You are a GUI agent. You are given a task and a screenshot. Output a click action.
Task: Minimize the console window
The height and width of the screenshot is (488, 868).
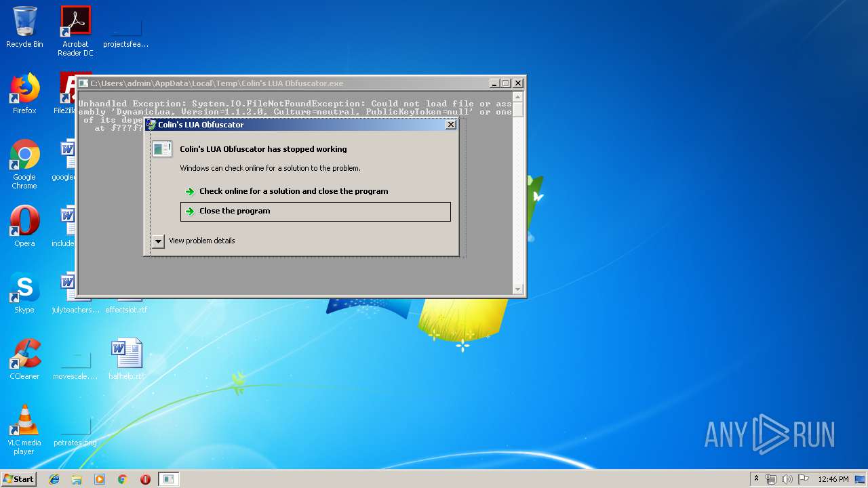pos(494,83)
